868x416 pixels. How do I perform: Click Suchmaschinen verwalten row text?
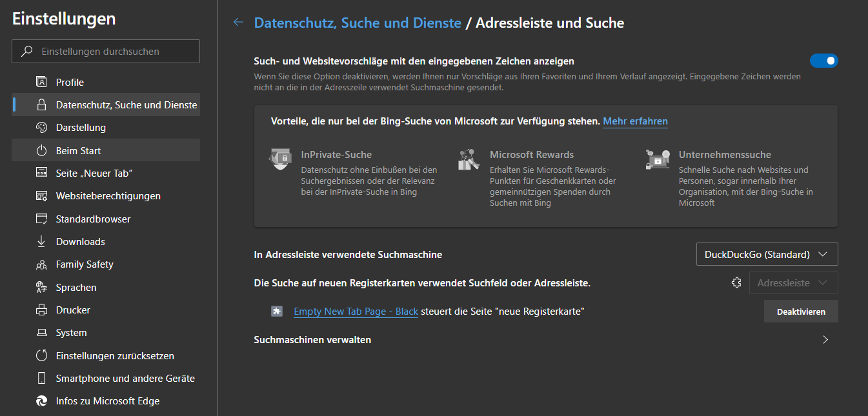[312, 340]
